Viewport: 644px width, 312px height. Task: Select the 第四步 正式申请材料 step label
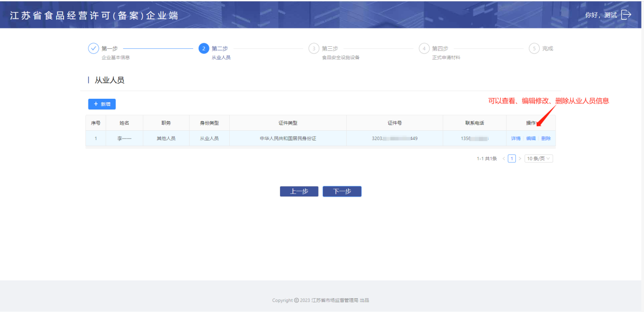pos(446,52)
